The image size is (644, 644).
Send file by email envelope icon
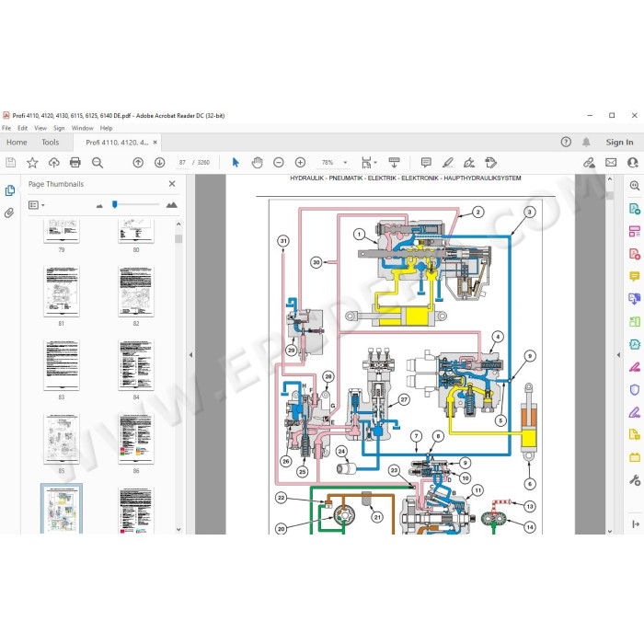[611, 163]
